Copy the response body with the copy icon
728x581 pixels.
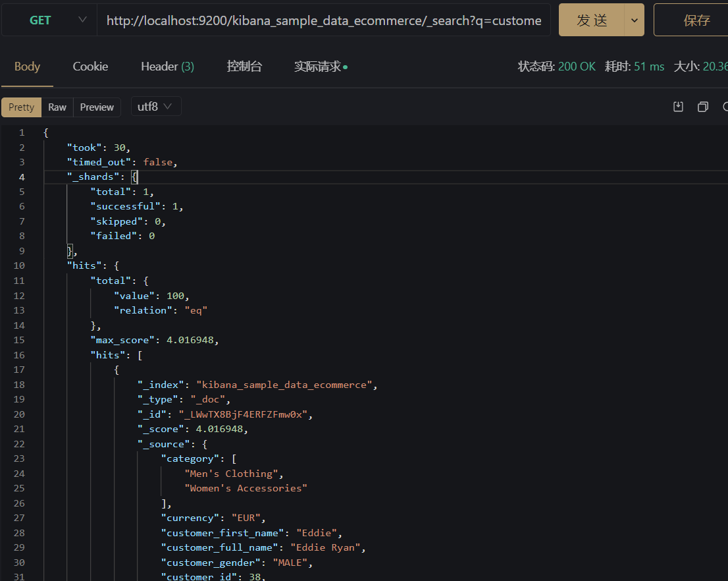[x=702, y=107]
